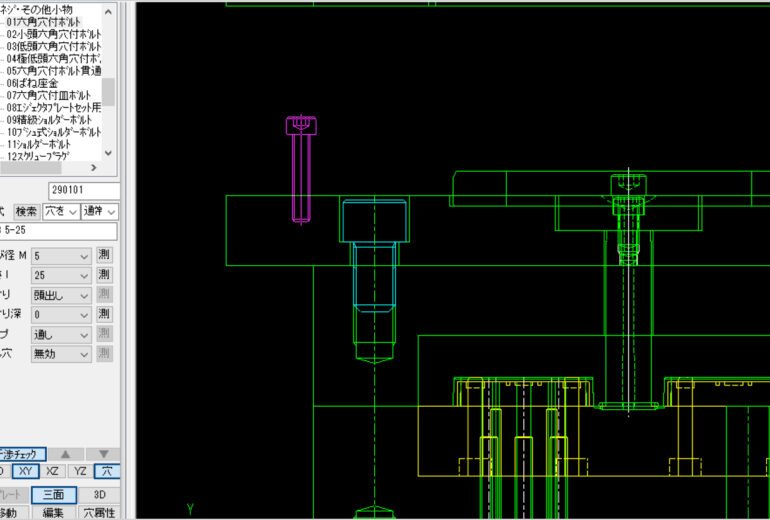The width and height of the screenshot is (770, 520).
Task: Switch to the 3D view mode
Action: (99, 494)
